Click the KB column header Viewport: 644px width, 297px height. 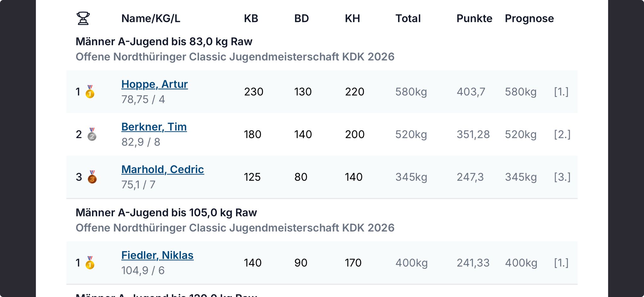pyautogui.click(x=251, y=19)
